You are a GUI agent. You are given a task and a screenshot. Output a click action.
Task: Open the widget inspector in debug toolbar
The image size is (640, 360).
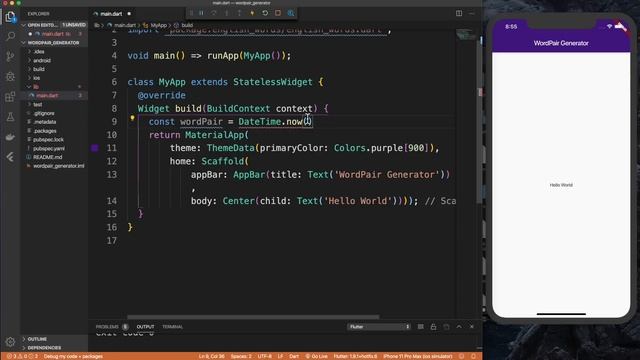click(x=291, y=13)
